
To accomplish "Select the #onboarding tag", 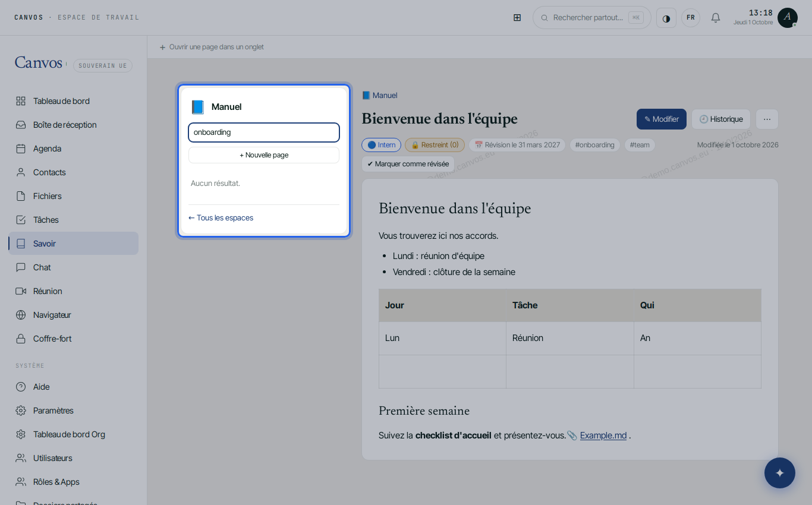I will pos(595,145).
